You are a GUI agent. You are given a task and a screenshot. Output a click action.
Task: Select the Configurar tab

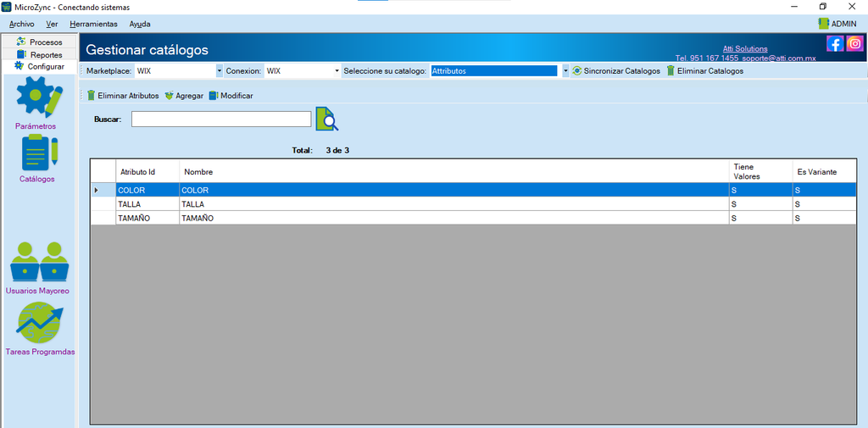pyautogui.click(x=39, y=66)
